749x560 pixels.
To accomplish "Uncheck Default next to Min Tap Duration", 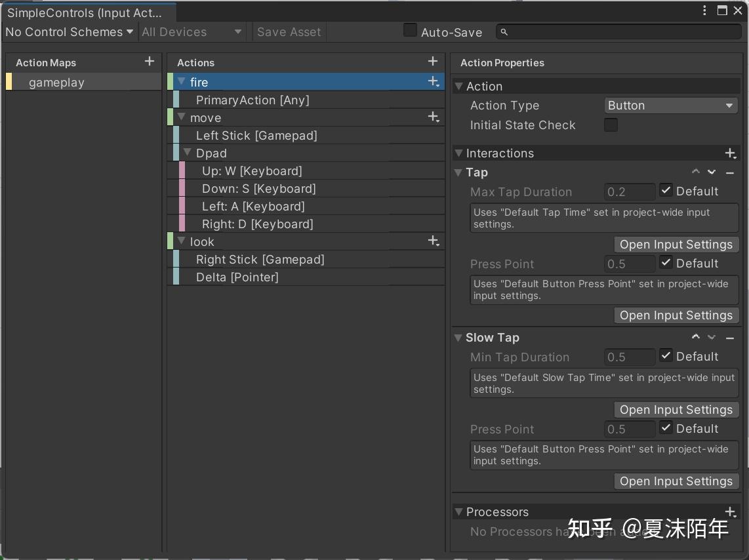I will point(666,356).
